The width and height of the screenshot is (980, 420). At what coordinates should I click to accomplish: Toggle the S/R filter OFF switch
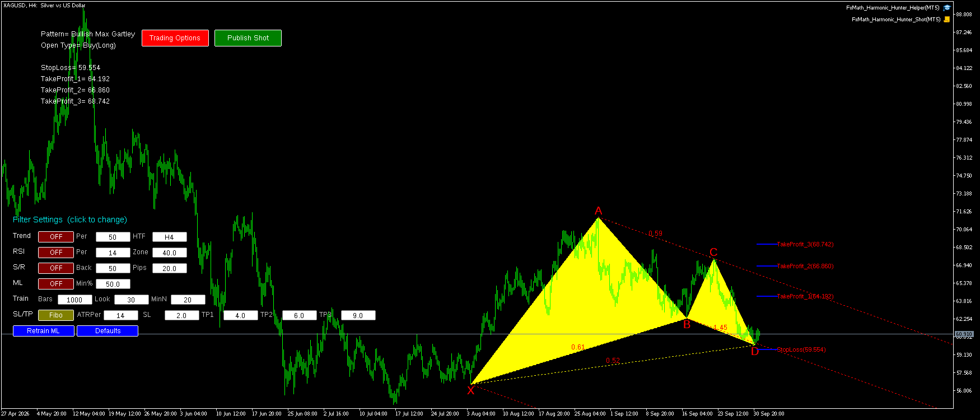pos(56,268)
